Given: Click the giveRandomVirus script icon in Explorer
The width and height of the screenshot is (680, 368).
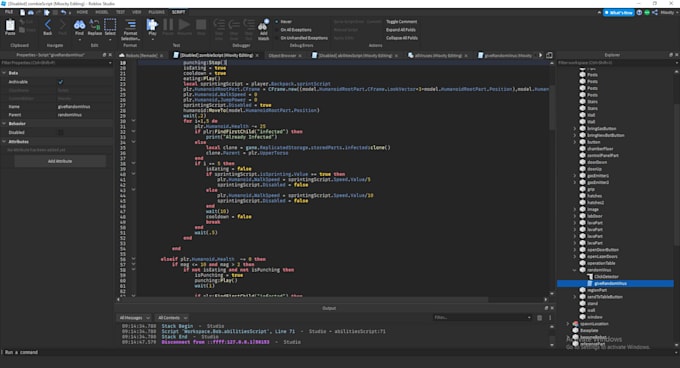Looking at the screenshot, I should [x=590, y=283].
